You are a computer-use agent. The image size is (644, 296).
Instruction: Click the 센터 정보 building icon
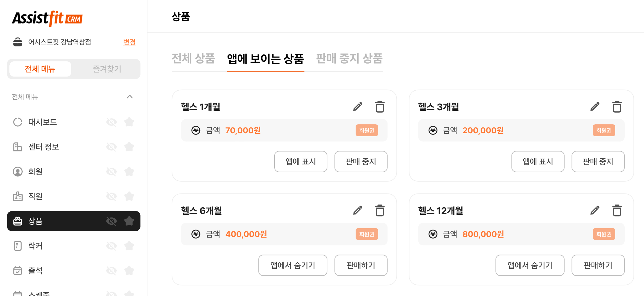[18, 147]
